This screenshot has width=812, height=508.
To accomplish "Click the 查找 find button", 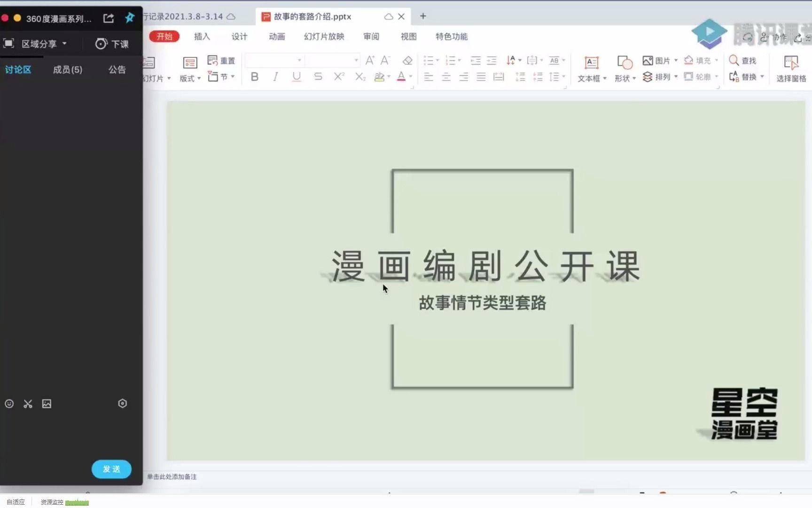I will click(x=742, y=60).
